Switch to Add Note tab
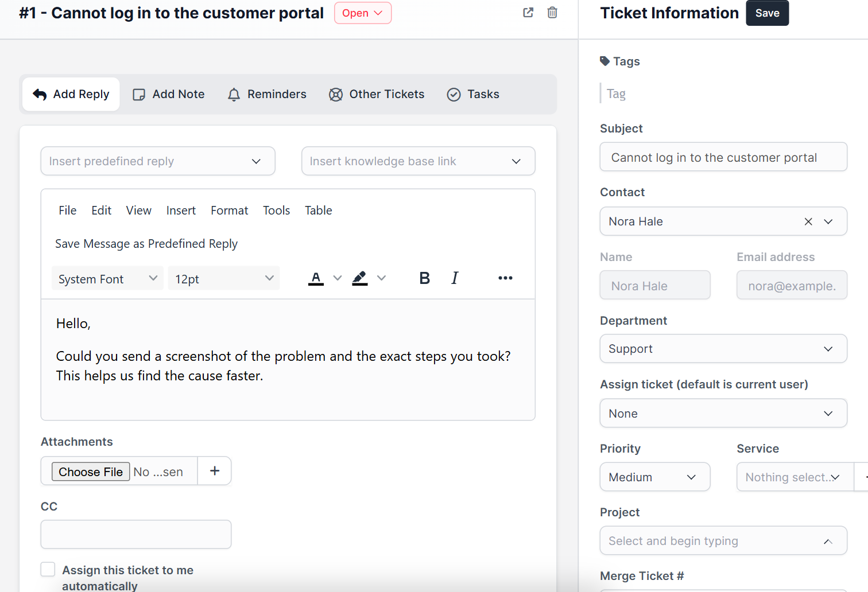Image resolution: width=868 pixels, height=592 pixels. pos(169,94)
